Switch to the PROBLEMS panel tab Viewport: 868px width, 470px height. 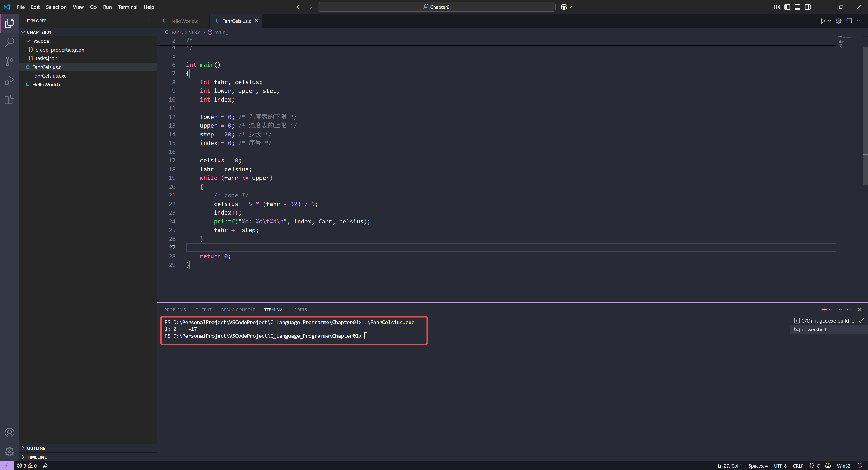pos(175,309)
